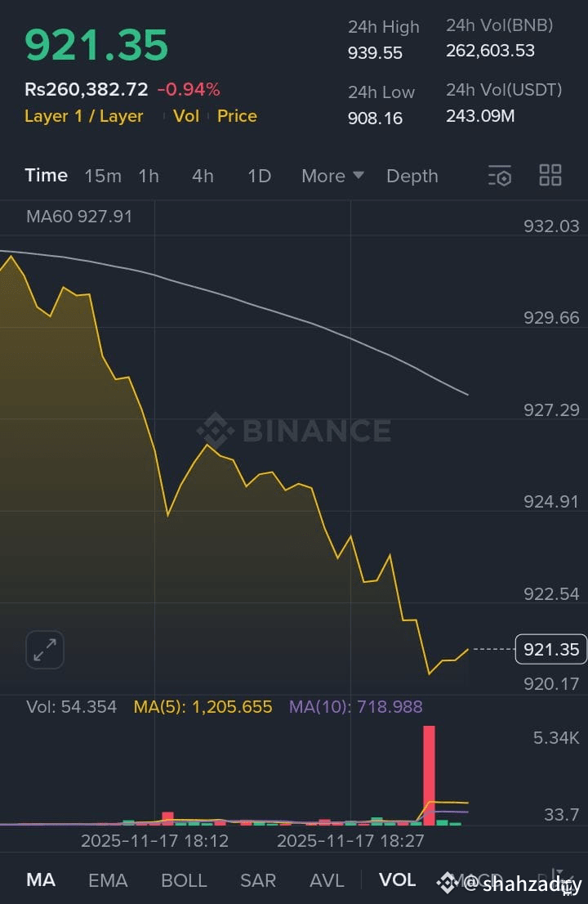Click the -0.94% change value
This screenshot has height=904, width=588.
189,89
